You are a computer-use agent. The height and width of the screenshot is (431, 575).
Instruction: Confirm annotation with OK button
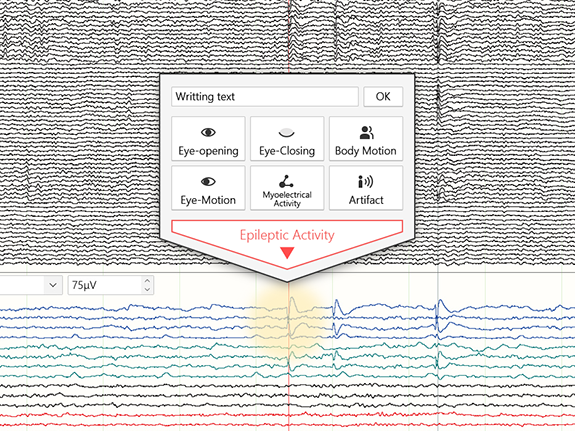(x=383, y=97)
